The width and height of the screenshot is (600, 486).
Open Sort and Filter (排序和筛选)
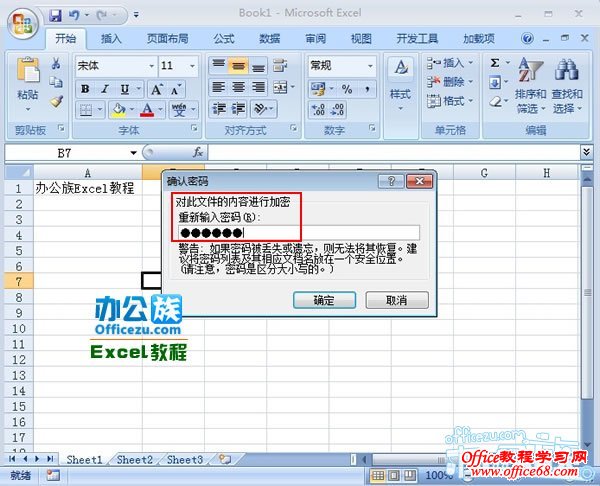click(530, 86)
